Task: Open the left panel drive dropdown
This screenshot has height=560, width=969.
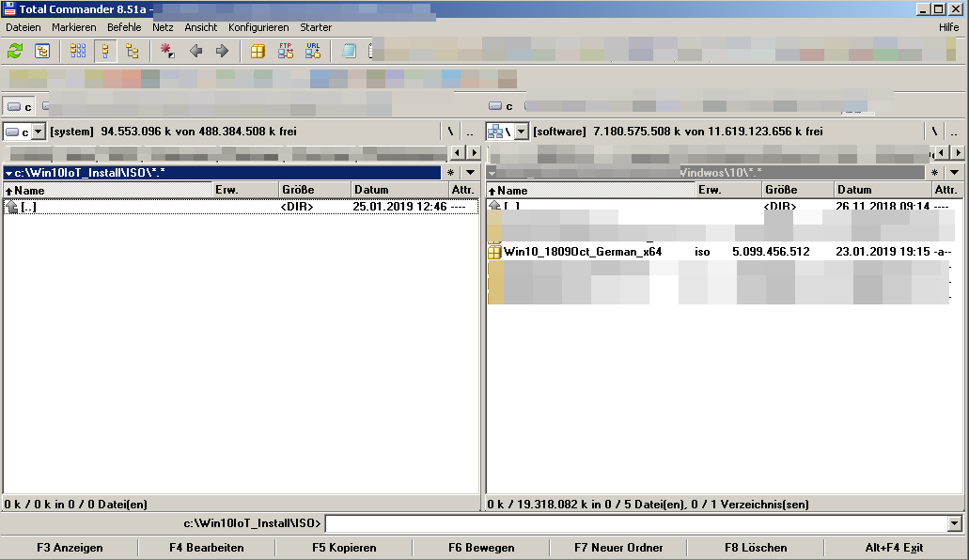Action: coord(39,132)
